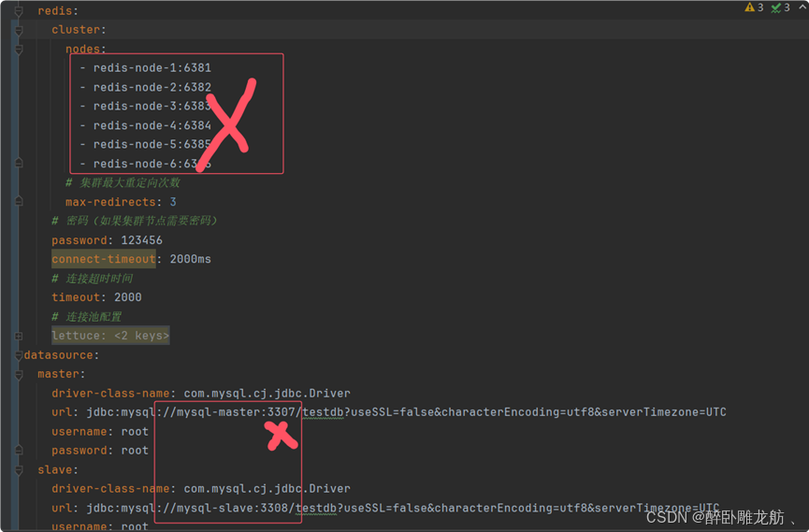The width and height of the screenshot is (809, 532).
Task: Click 'mysql-master:3307' in the master url
Action: point(236,412)
